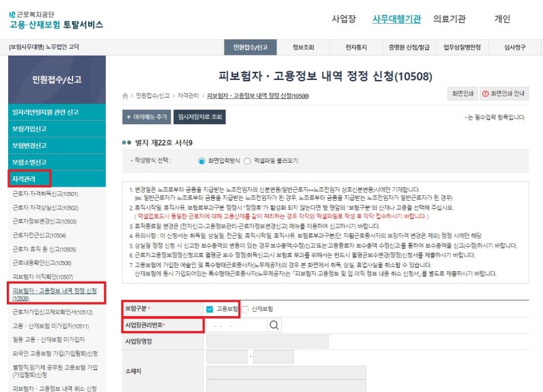Open 고용·산재보험 미가입자(10511) in sidebar
The width and height of the screenshot is (543, 392).
click(x=50, y=326)
